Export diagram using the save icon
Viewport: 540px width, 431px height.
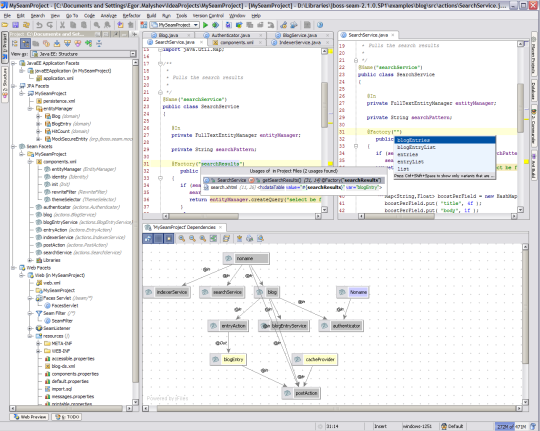point(239,238)
